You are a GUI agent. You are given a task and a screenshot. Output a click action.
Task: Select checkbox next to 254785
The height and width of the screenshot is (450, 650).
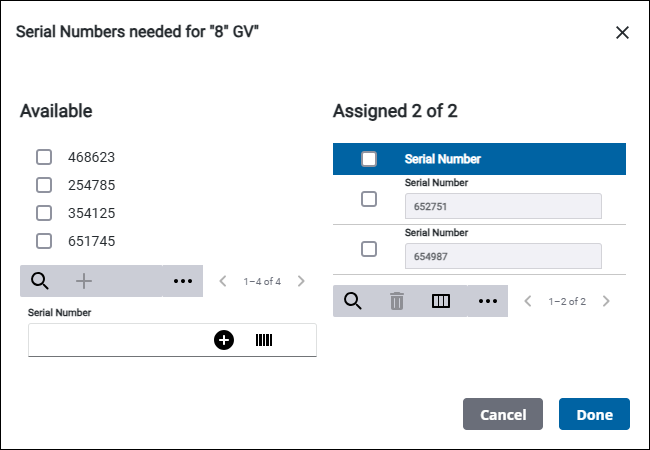pyautogui.click(x=44, y=185)
